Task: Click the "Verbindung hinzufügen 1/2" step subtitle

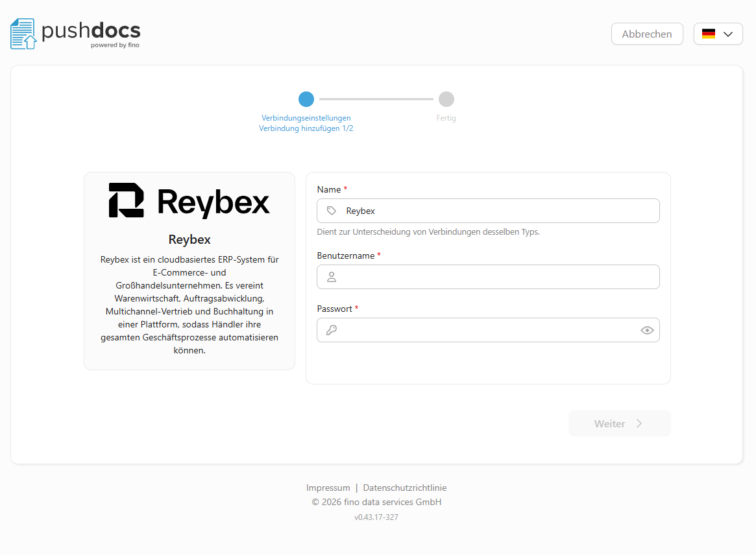Action: pyautogui.click(x=306, y=128)
